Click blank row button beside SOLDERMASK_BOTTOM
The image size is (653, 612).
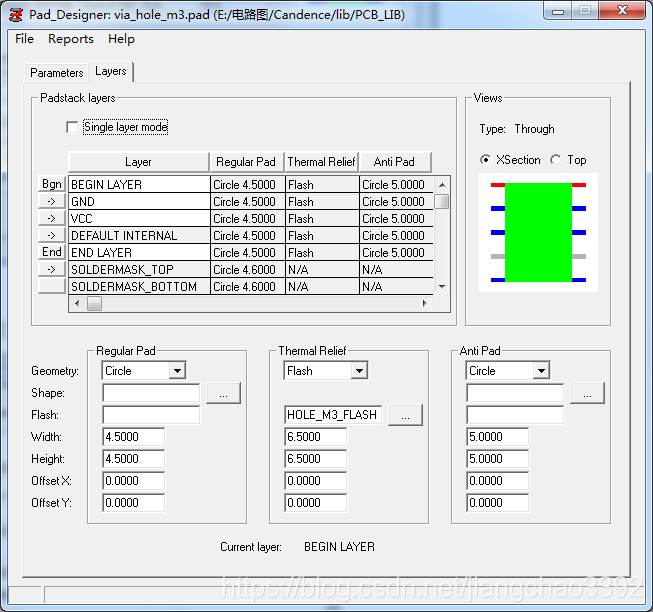pyautogui.click(x=52, y=286)
